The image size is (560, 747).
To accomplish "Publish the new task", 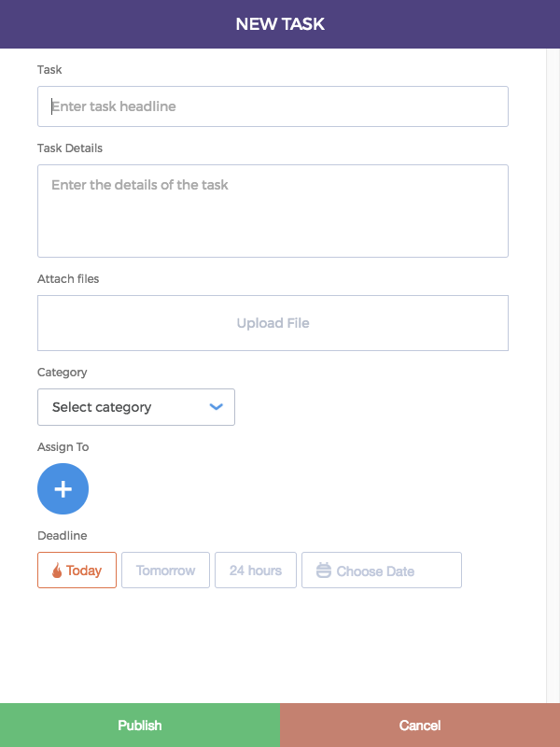I will click(x=140, y=726).
